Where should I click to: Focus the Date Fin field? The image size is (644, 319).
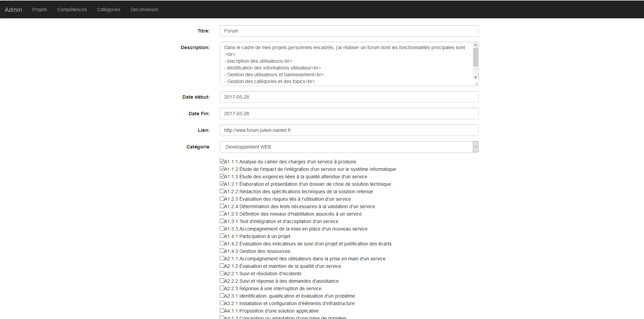pyautogui.click(x=349, y=114)
